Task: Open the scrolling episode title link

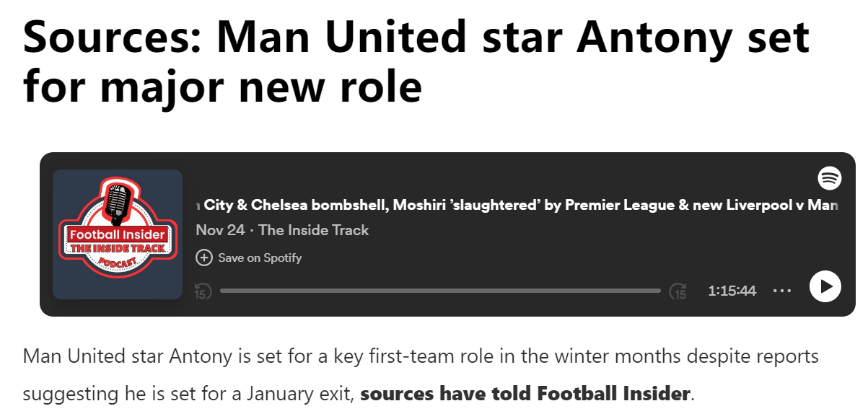Action: click(x=517, y=206)
